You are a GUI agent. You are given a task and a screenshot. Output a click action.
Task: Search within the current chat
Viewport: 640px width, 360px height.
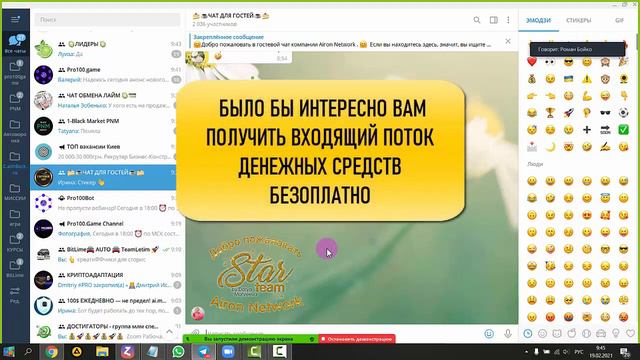click(x=477, y=20)
